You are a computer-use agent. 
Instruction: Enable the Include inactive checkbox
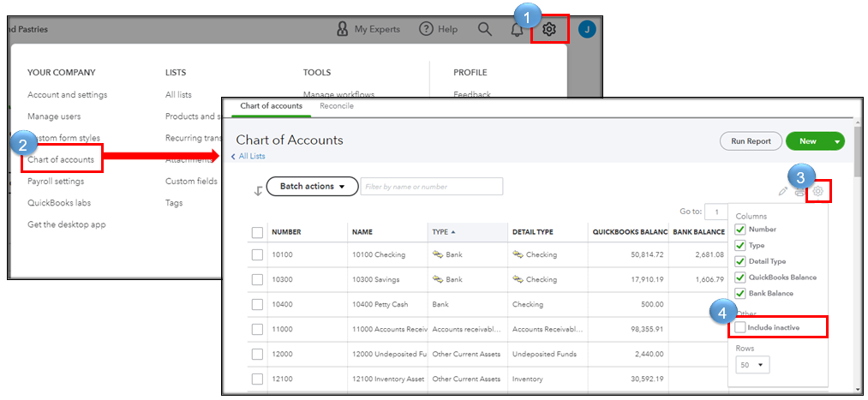click(739, 327)
